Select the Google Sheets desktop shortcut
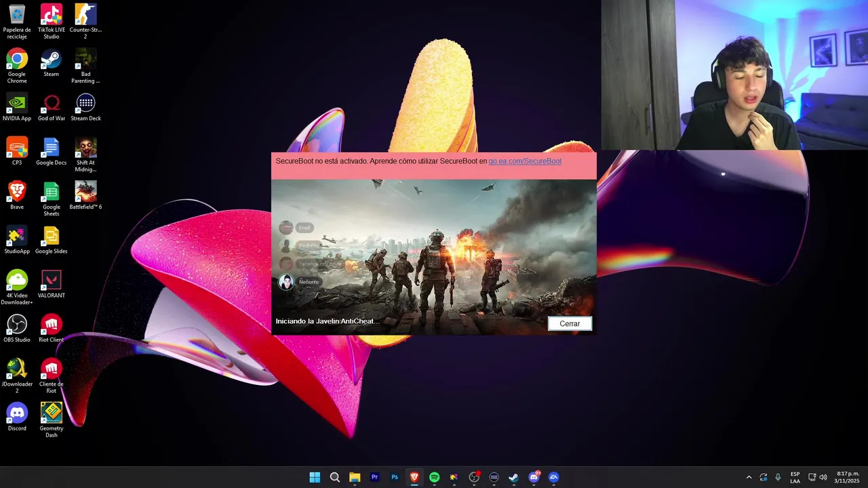 52,199
